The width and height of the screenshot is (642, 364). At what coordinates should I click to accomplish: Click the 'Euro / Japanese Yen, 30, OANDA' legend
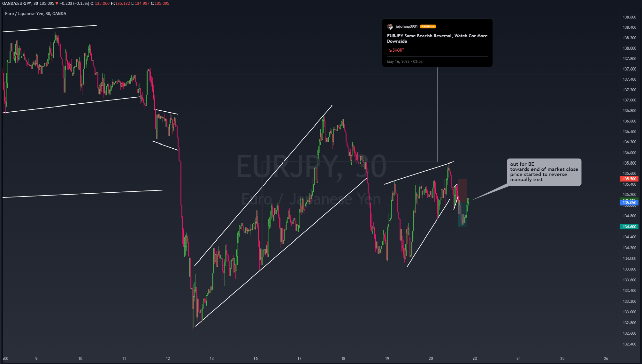click(36, 13)
